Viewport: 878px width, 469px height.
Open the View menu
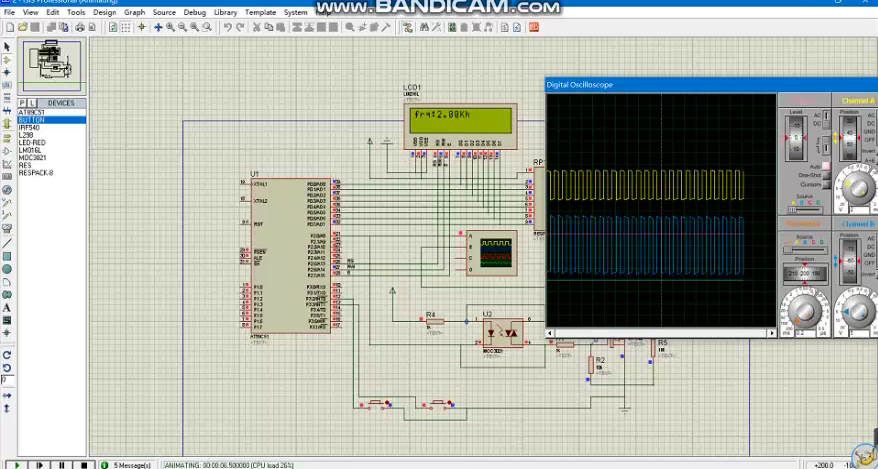pos(31,12)
